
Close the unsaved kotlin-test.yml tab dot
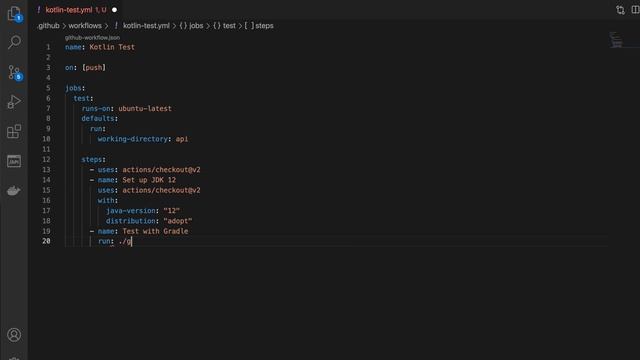tap(114, 10)
